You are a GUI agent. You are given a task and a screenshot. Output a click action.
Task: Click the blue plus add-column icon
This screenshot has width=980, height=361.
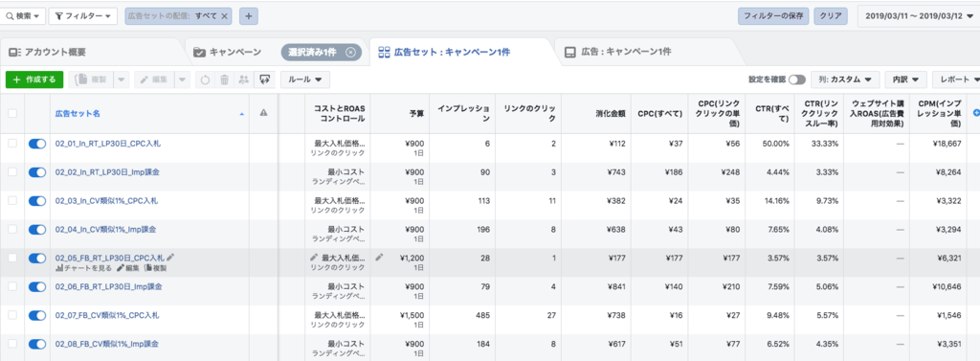tap(976, 113)
